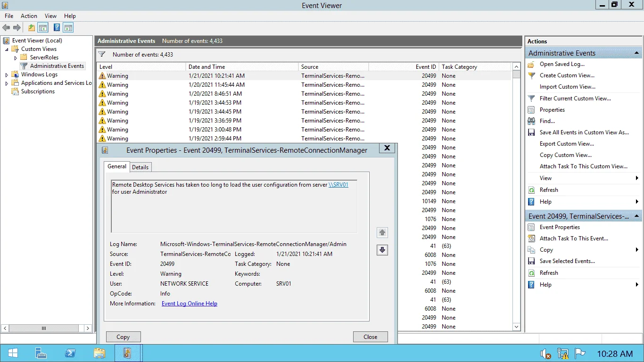Click the Find binoculars icon
The width and height of the screenshot is (644, 362).
pyautogui.click(x=531, y=121)
